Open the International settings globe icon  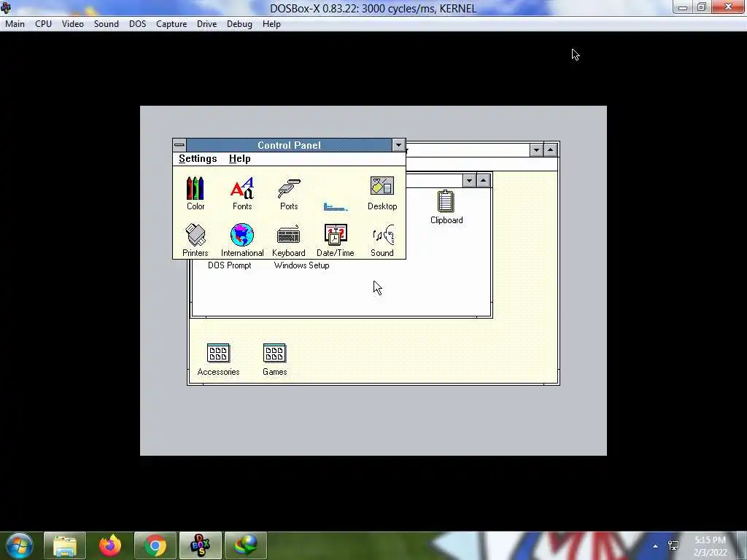point(242,239)
